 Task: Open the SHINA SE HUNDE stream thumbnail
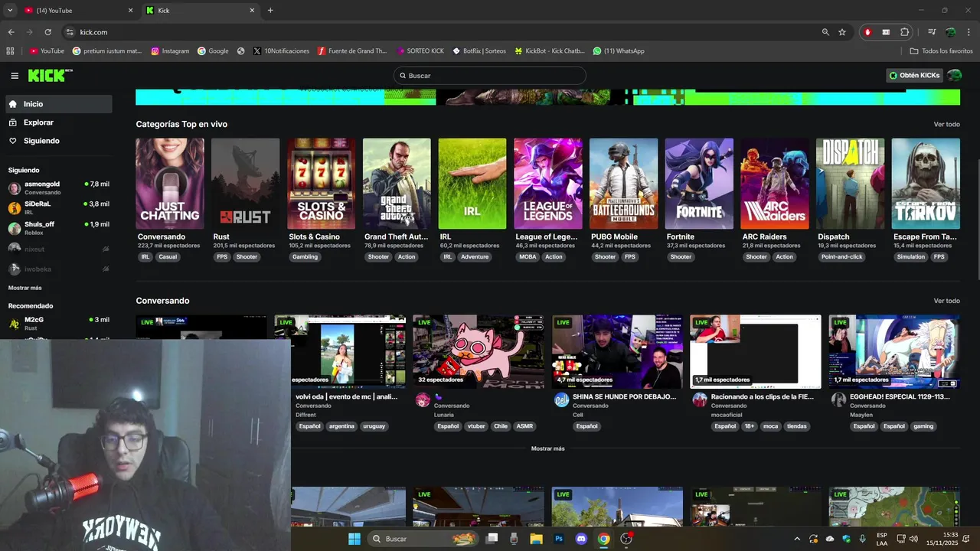[x=617, y=352]
